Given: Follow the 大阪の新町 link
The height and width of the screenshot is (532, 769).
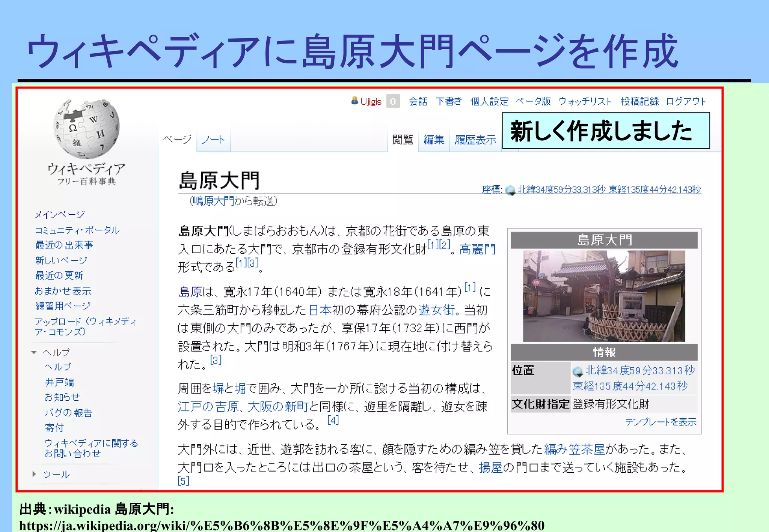Looking at the screenshot, I should [278, 406].
